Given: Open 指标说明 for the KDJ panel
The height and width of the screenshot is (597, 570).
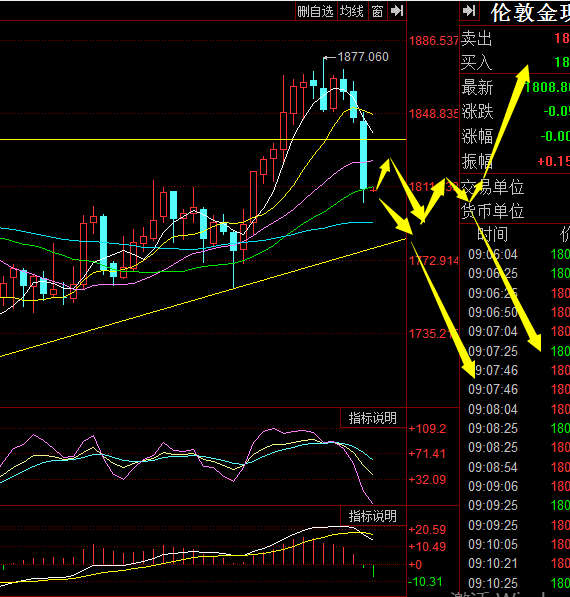Looking at the screenshot, I should [x=373, y=418].
